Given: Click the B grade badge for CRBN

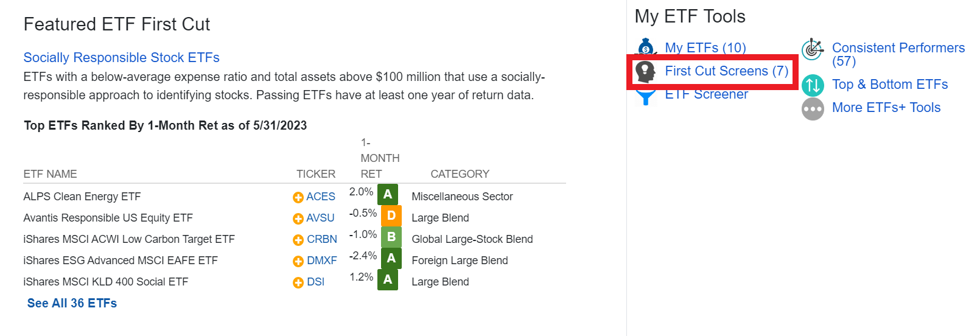Looking at the screenshot, I should 391,237.
